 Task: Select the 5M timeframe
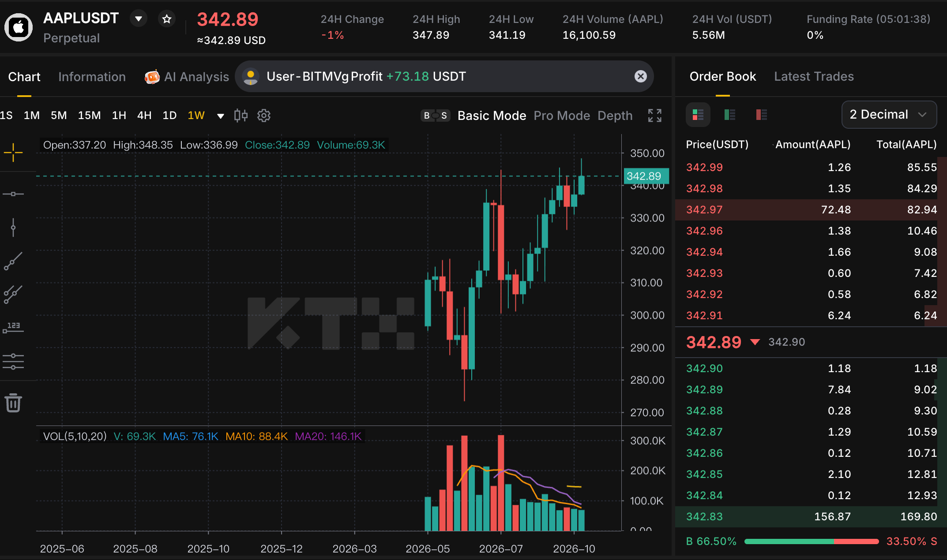tap(59, 116)
